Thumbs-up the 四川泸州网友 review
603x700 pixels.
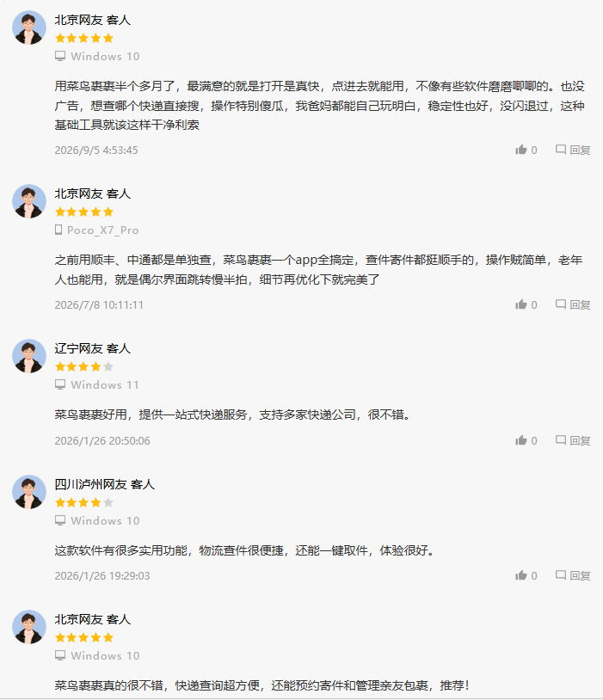[x=526, y=575]
